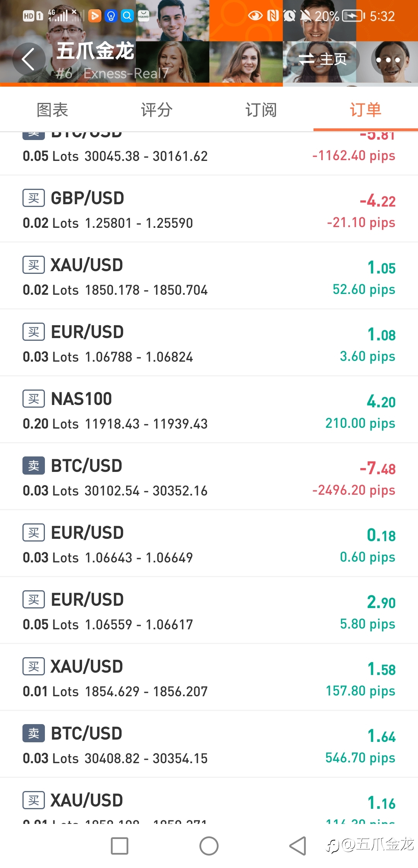
Task: Tap the Android recent apps square button
Action: pyautogui.click(x=120, y=846)
